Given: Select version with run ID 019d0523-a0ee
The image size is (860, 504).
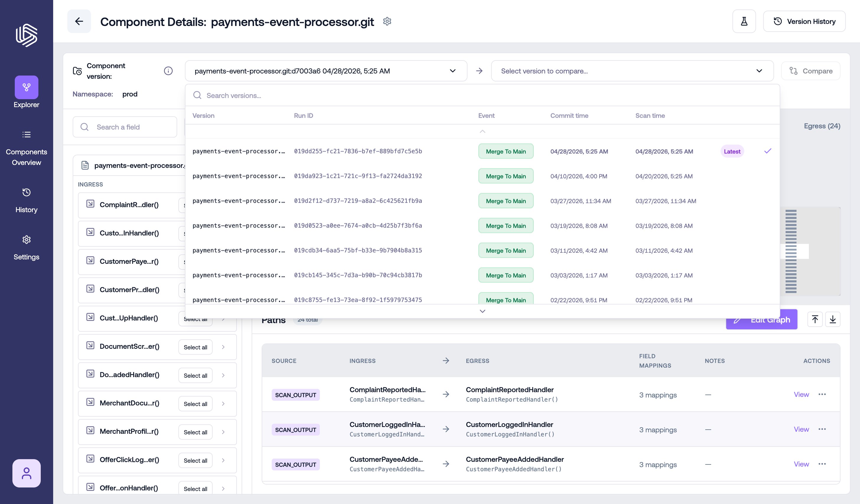Looking at the screenshot, I should pos(482,225).
